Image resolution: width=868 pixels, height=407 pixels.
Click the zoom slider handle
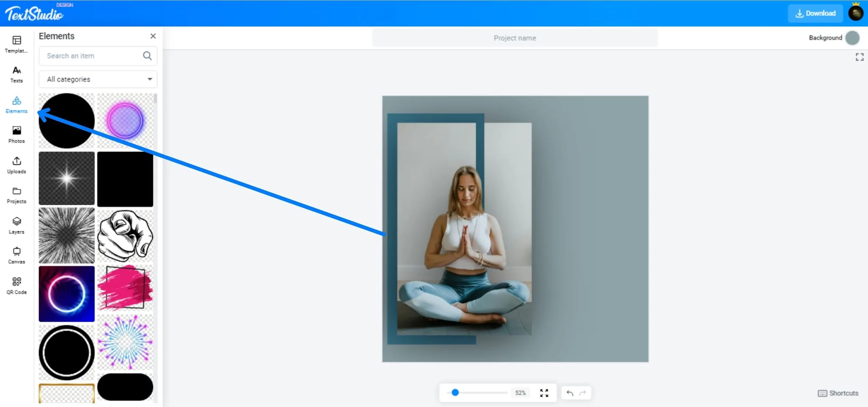[455, 393]
